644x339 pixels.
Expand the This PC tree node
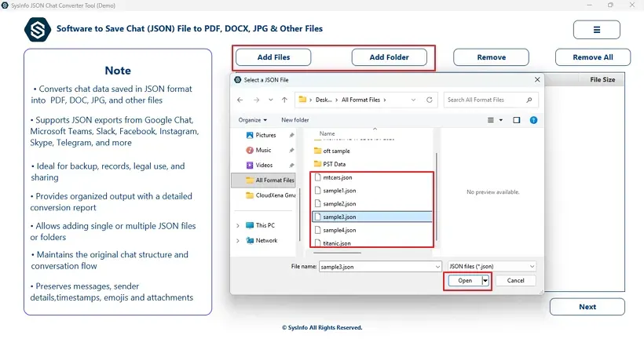point(238,225)
